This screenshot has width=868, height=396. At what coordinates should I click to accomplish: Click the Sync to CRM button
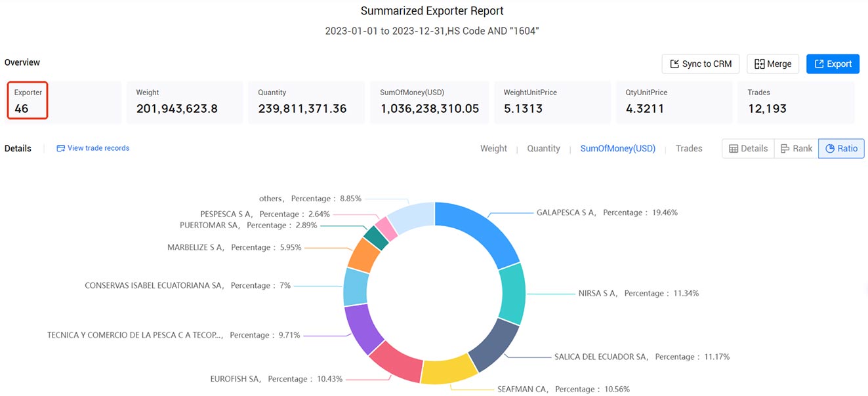click(x=701, y=64)
